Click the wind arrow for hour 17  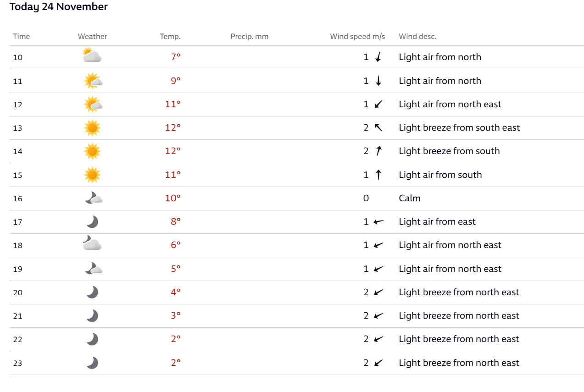click(x=378, y=222)
